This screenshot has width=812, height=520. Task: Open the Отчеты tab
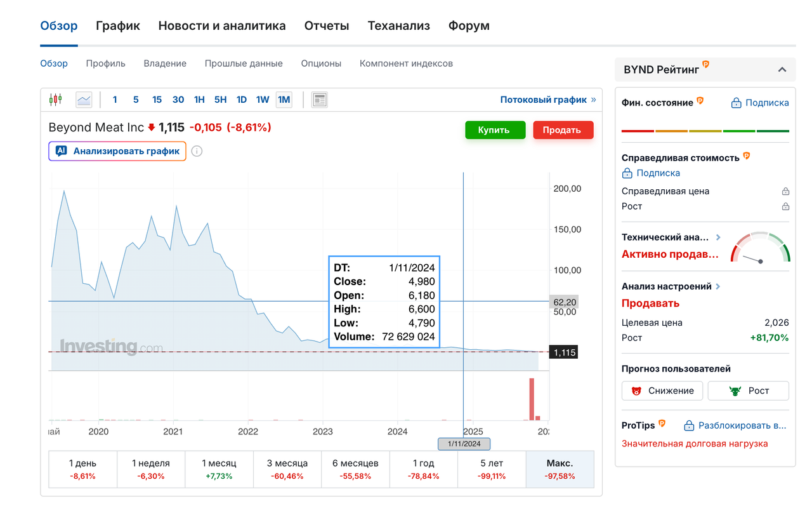pyautogui.click(x=327, y=26)
